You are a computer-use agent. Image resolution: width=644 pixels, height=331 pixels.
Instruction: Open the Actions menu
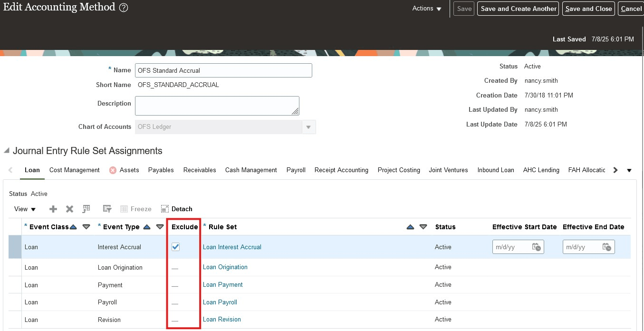click(426, 8)
